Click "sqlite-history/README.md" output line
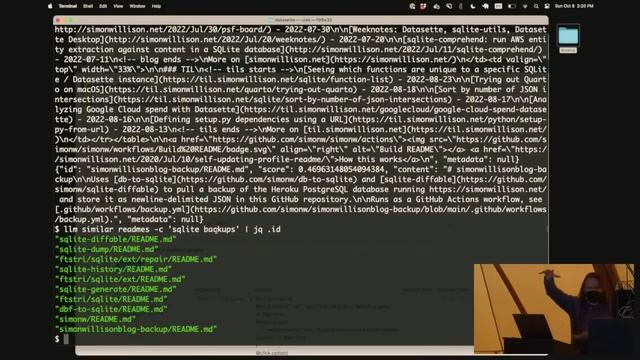Screen dimensions: 640x360 coord(113,269)
